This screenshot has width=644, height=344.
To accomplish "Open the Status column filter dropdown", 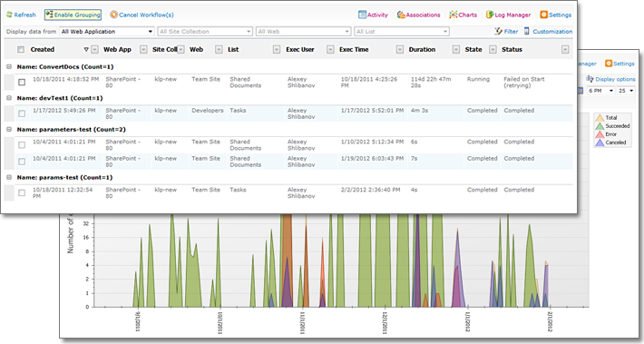I will (565, 50).
